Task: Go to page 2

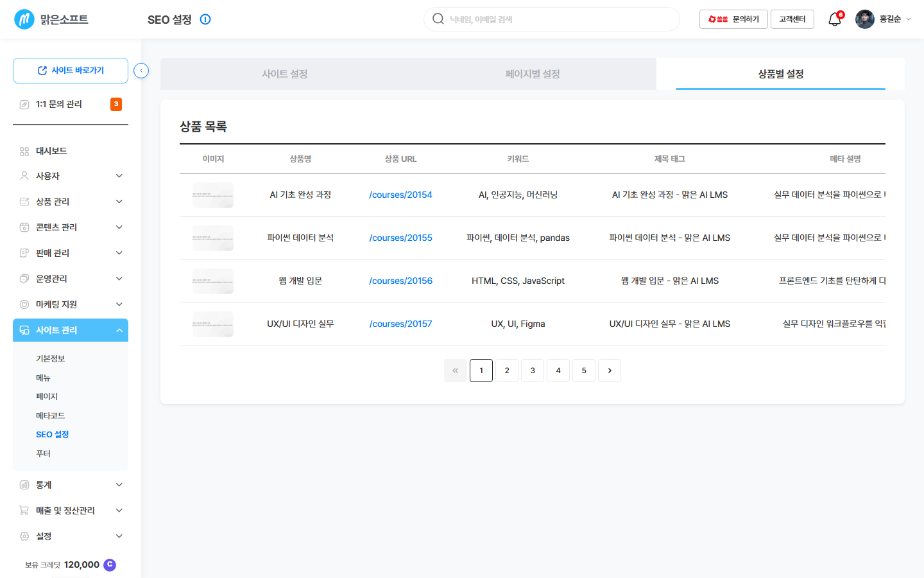Action: tap(507, 371)
